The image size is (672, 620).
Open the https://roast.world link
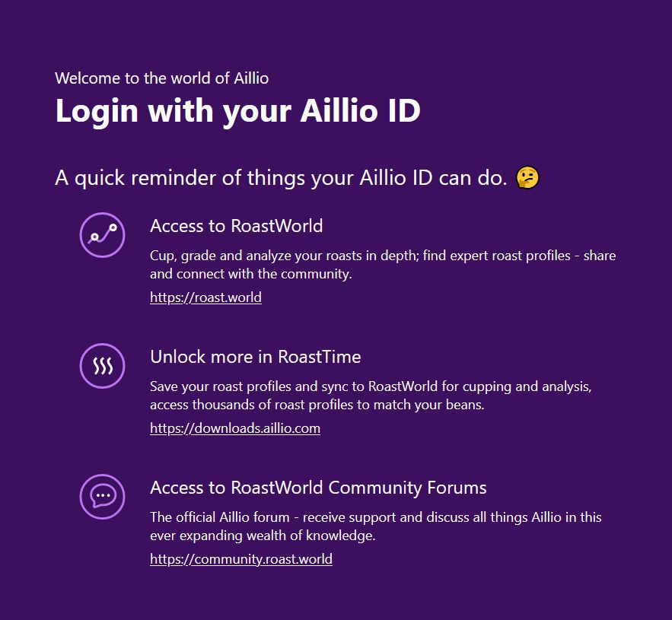point(205,297)
